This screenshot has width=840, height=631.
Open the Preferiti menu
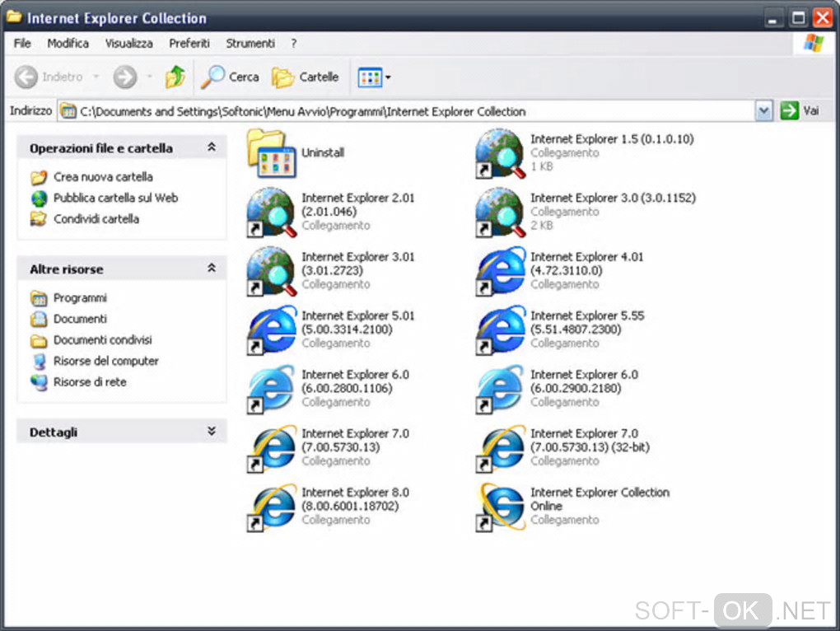189,44
